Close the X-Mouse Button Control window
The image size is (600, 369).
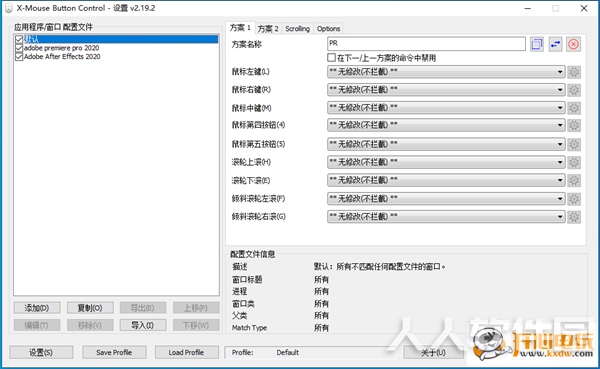584,8
